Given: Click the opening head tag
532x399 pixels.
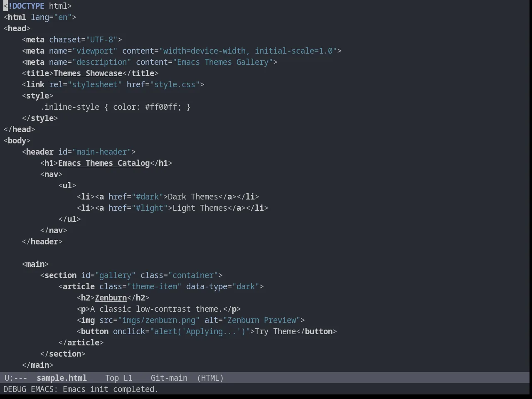Looking at the screenshot, I should coord(17,28).
